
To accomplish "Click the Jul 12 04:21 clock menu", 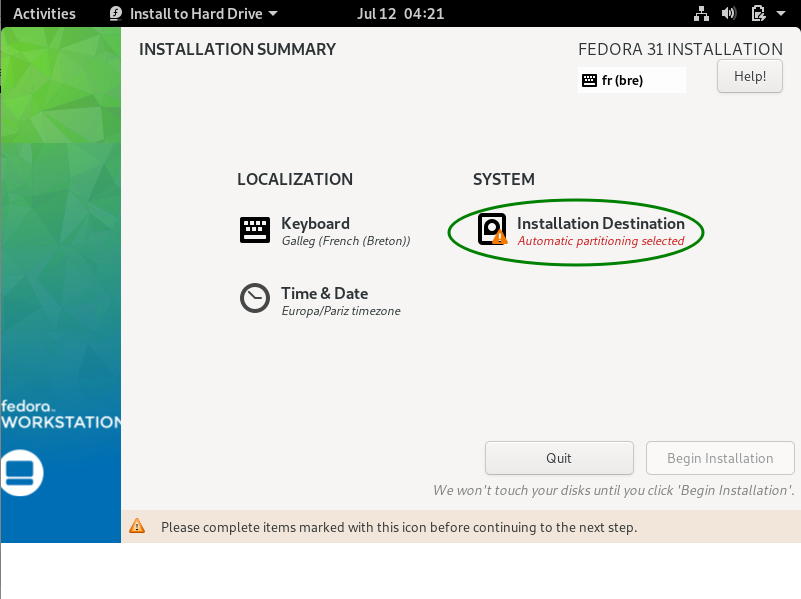I will click(x=400, y=13).
